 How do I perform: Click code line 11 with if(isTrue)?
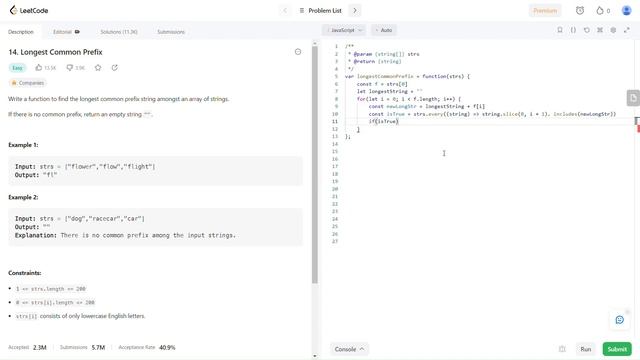384,122
